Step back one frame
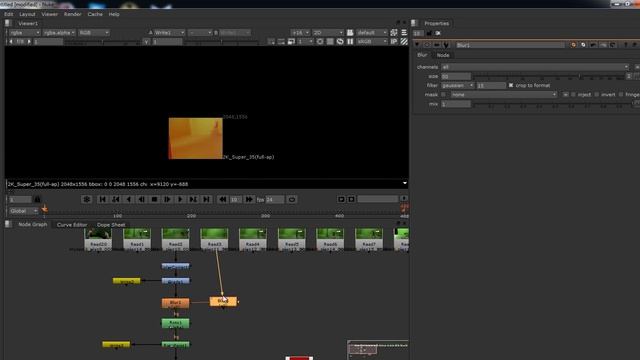Viewport: 640px width, 360px height. tap(141, 199)
